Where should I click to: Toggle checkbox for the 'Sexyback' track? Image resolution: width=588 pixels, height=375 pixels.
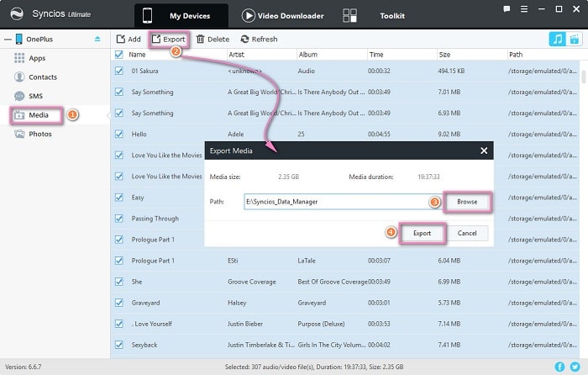point(119,344)
